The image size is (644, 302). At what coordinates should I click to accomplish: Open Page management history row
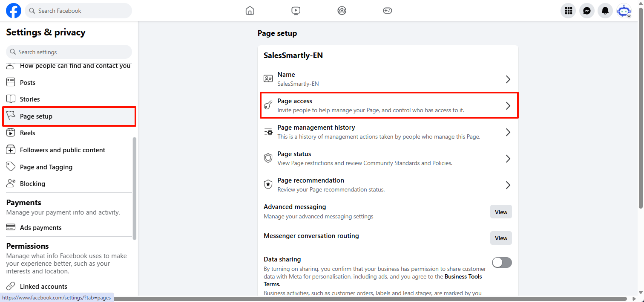(x=388, y=132)
